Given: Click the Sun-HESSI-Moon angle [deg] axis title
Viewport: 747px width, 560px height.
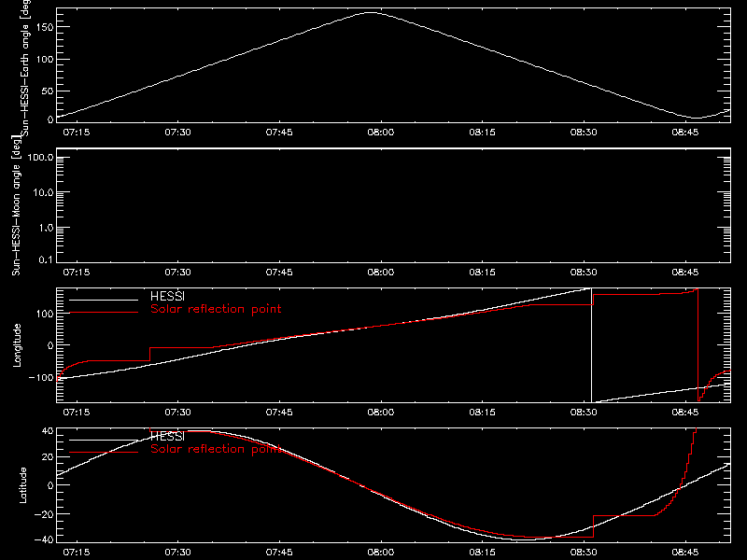Looking at the screenshot, I should click(16, 205).
